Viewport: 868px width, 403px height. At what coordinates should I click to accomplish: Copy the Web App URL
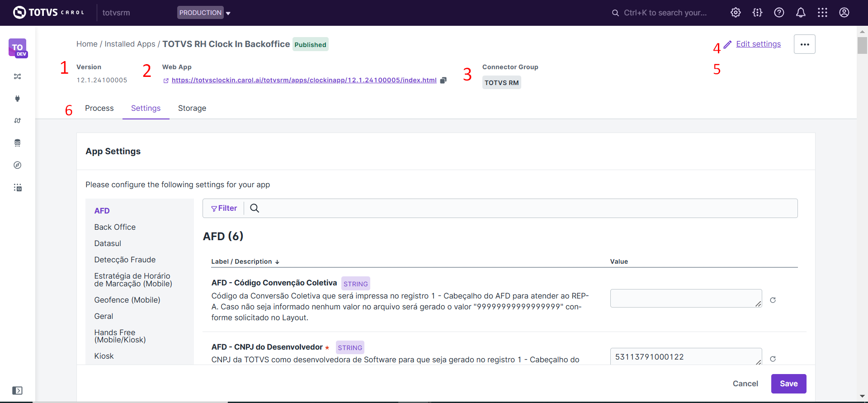click(443, 80)
